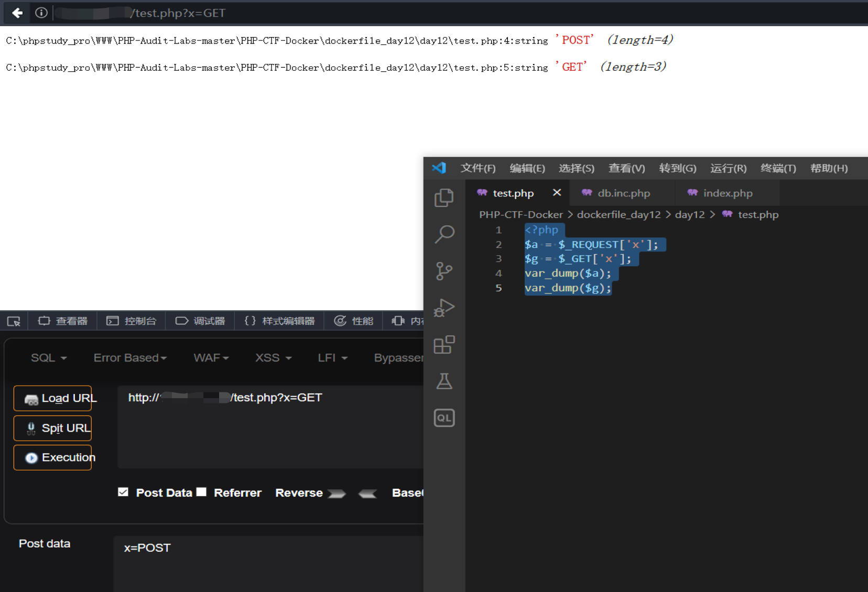This screenshot has width=868, height=592.
Task: Expand the LFI dropdown
Action: [x=332, y=358]
